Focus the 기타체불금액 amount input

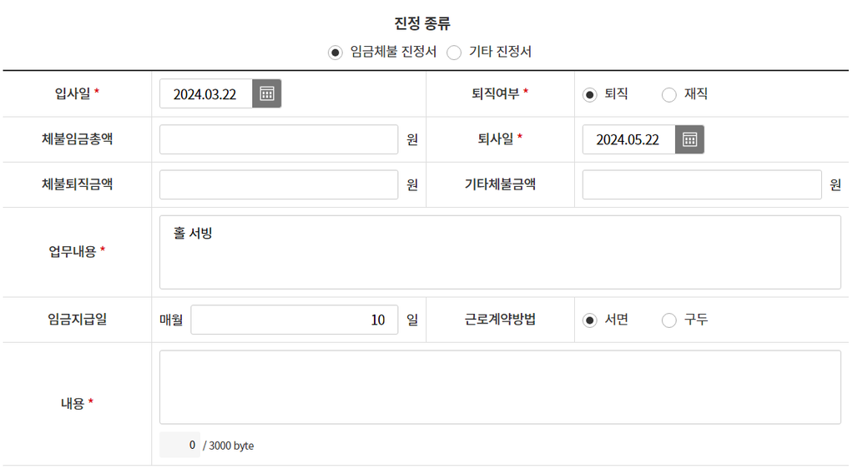pyautogui.click(x=702, y=184)
